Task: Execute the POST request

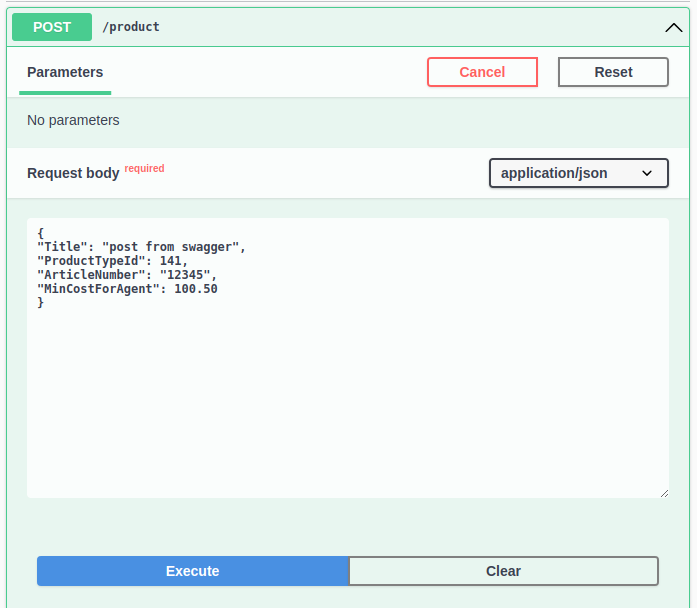Action: [192, 571]
